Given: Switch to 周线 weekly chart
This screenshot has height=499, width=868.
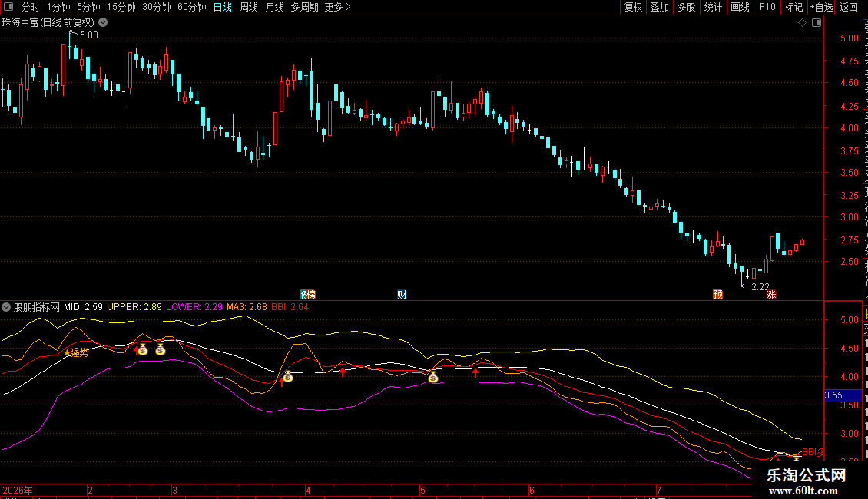Looking at the screenshot, I should [x=249, y=7].
